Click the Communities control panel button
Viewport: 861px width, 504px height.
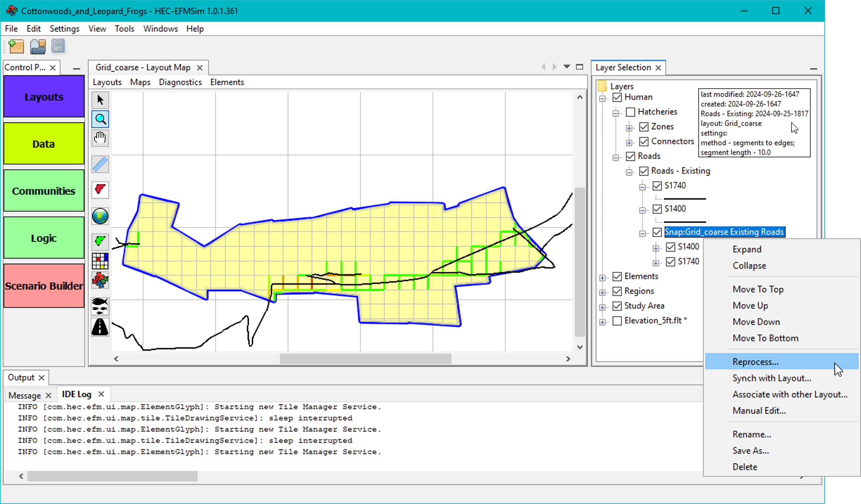tap(44, 191)
